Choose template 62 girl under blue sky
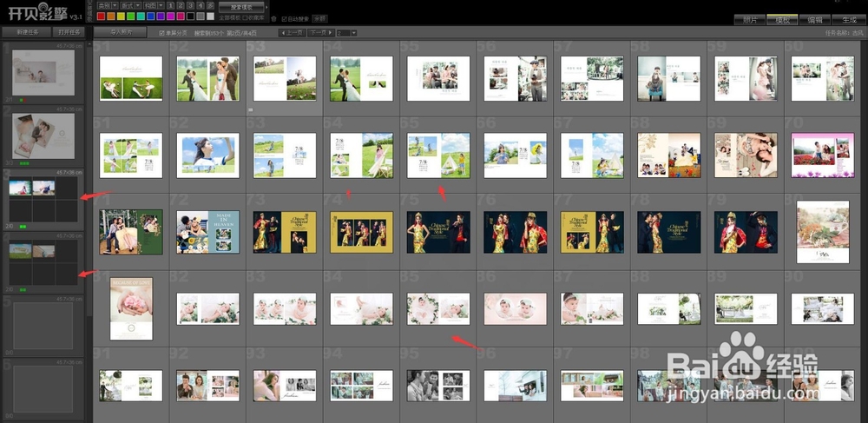Screen dimensions: 868x423 (x=207, y=155)
